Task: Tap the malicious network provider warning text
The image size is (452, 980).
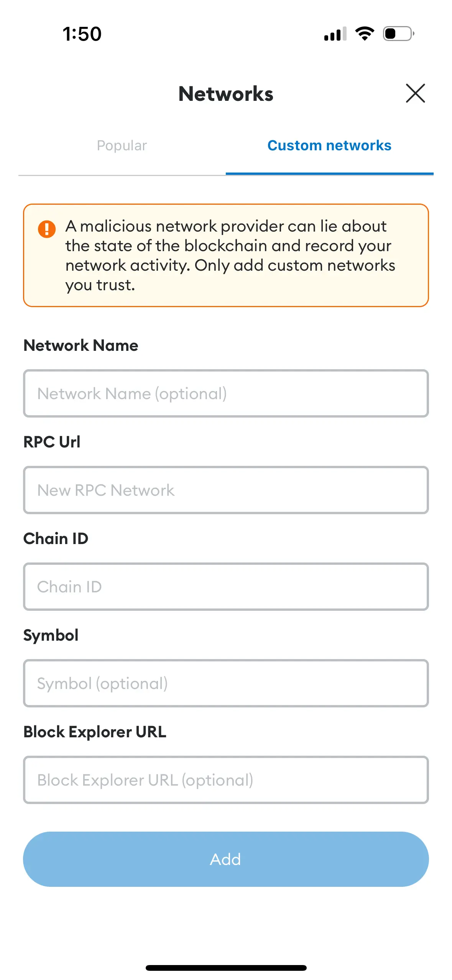Action: pyautogui.click(x=230, y=255)
